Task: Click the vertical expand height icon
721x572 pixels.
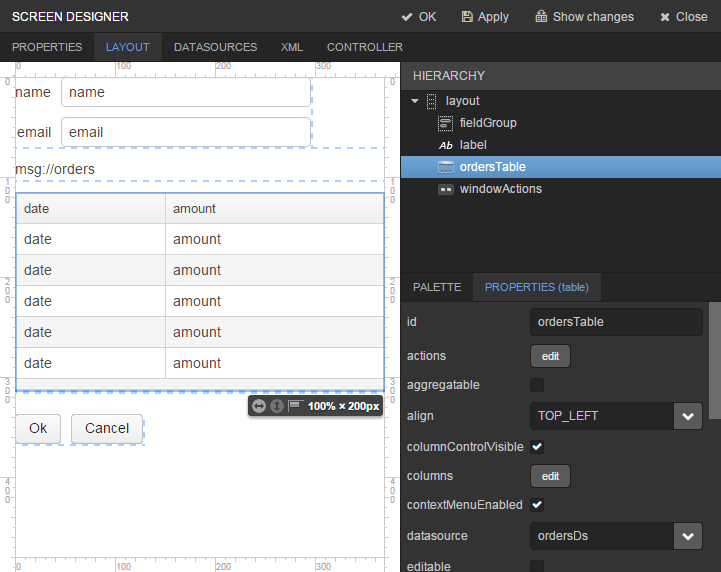Action: click(x=277, y=406)
